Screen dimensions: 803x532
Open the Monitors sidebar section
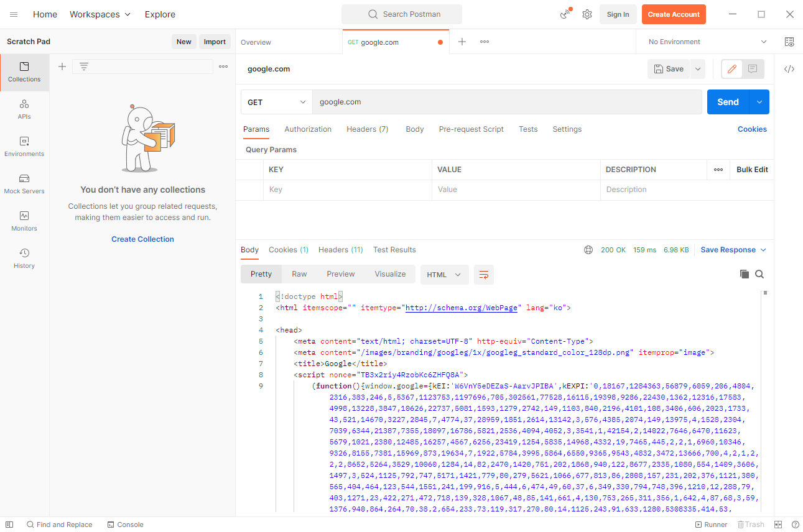pos(24,222)
